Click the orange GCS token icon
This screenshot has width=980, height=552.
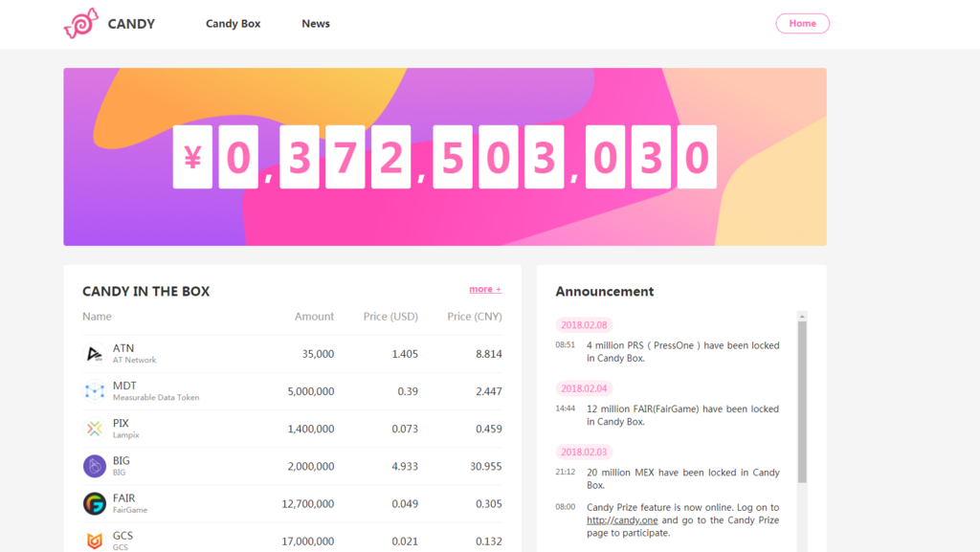click(95, 541)
